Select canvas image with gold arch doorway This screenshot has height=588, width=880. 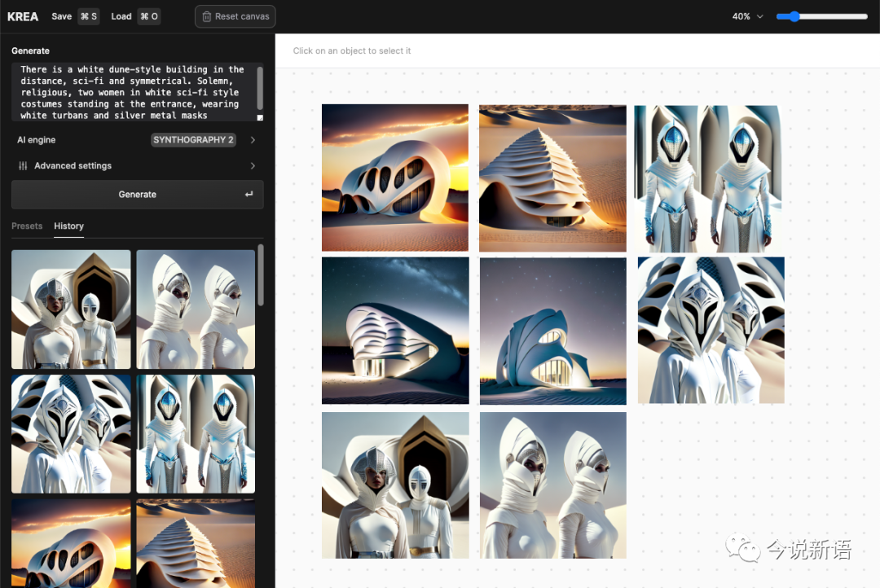point(395,485)
